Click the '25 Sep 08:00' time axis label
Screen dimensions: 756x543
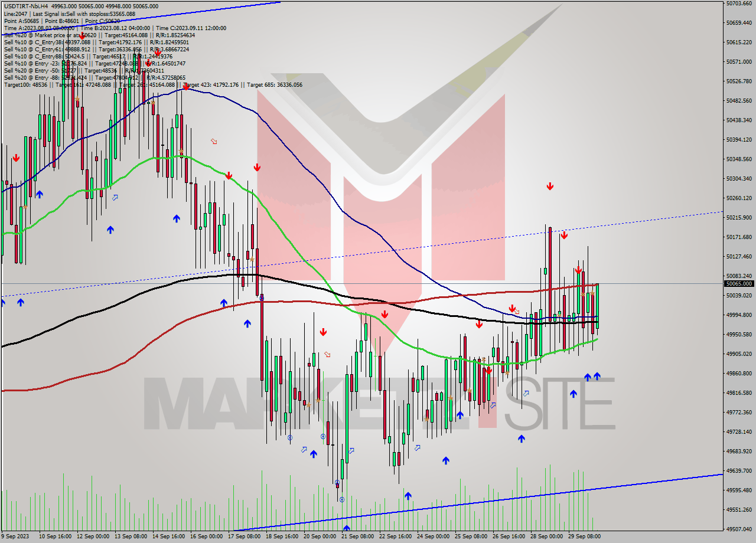(x=471, y=537)
